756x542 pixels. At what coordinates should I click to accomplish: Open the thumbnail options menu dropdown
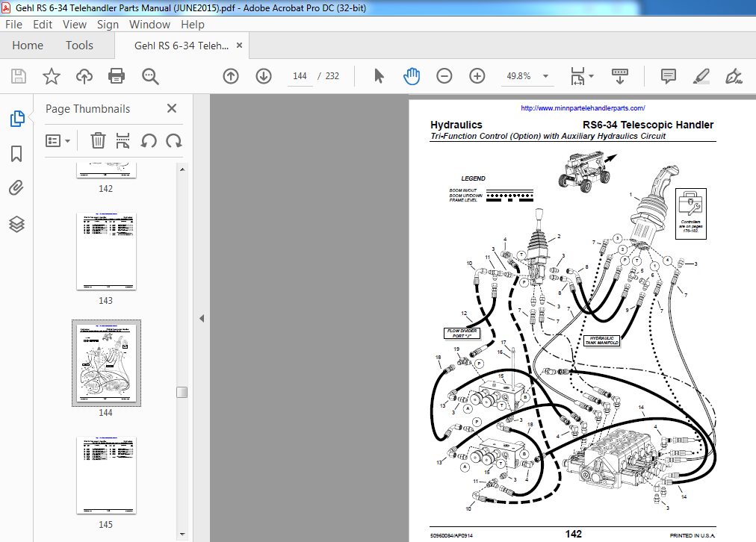(58, 140)
